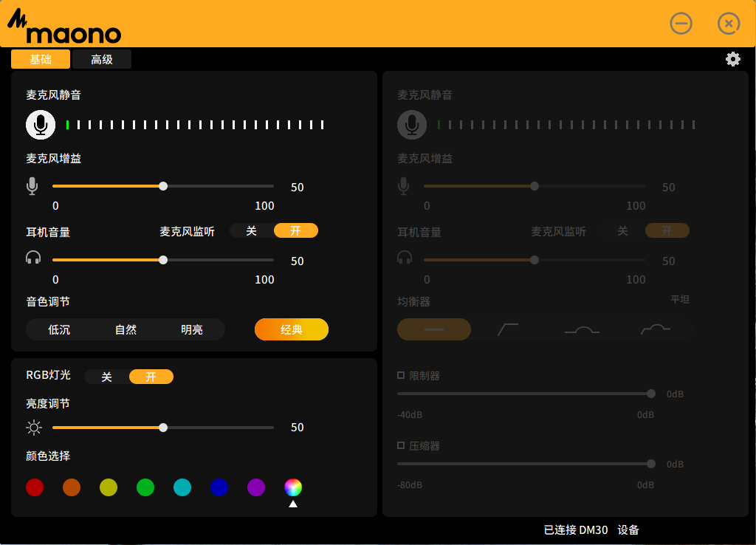Enable the 压缩器 compressor checkbox
Screen dimensions: 756x545
coord(401,446)
